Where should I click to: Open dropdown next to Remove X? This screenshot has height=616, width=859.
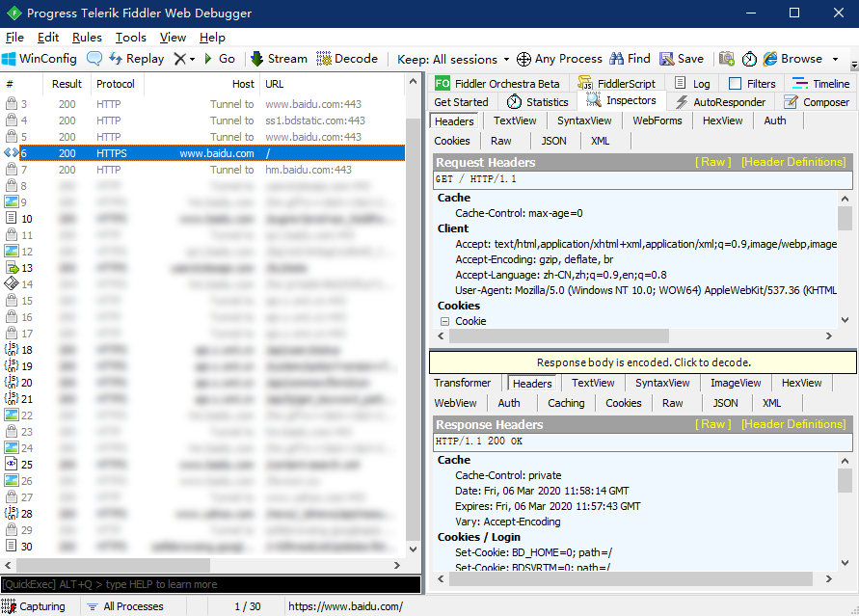tap(192, 59)
